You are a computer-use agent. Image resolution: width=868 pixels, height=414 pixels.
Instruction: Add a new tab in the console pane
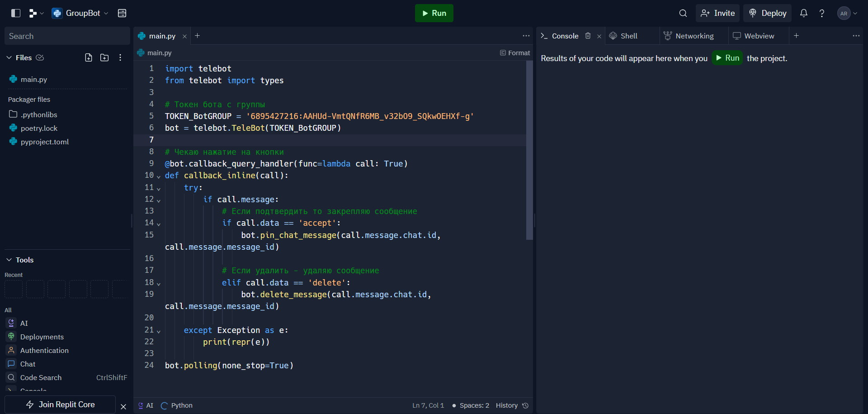click(797, 36)
